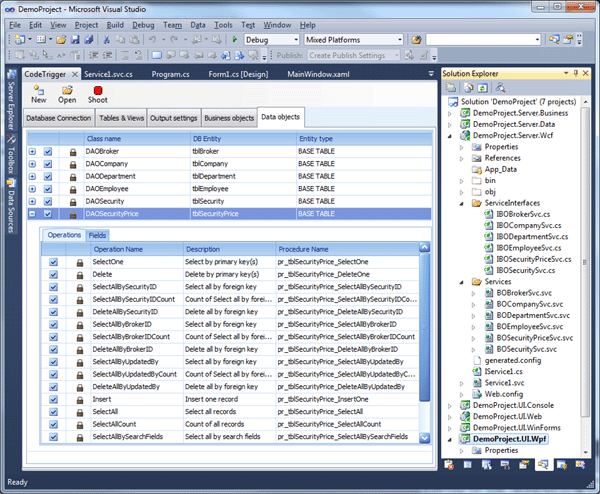Click Show All Files icon in Solution Explorer

pos(469,88)
